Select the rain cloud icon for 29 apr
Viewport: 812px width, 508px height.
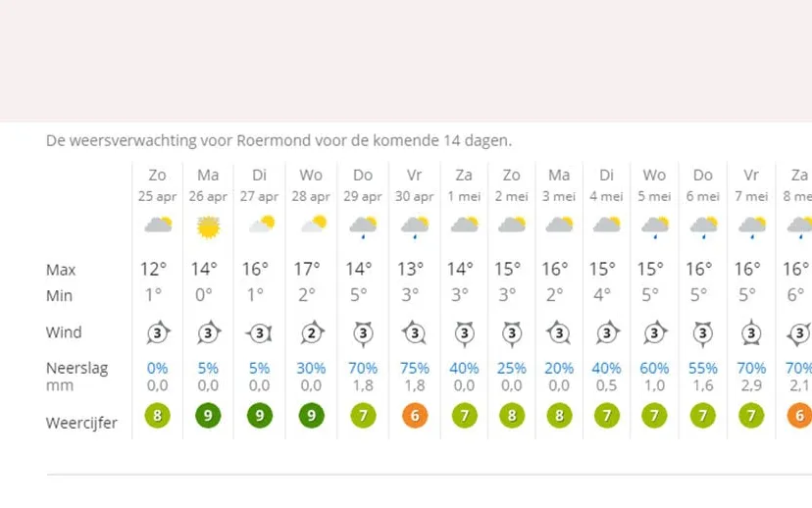363,227
